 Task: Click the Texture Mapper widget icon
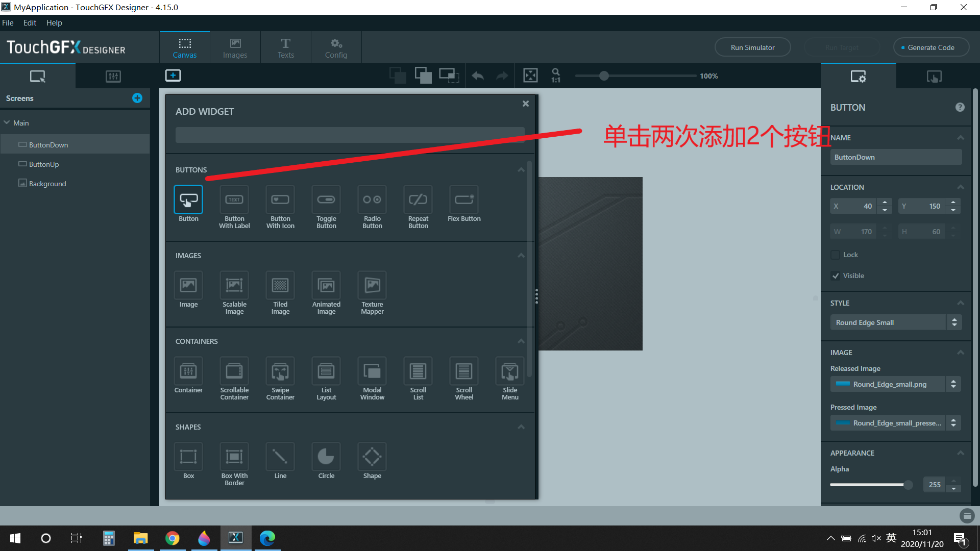[x=372, y=285]
